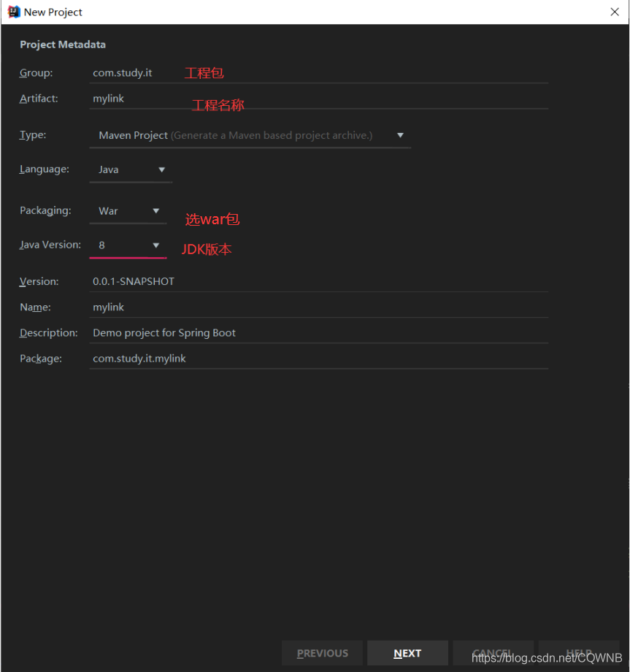Click the Language dropdown arrow
Screen dimensions: 630x672
pyautogui.click(x=161, y=169)
